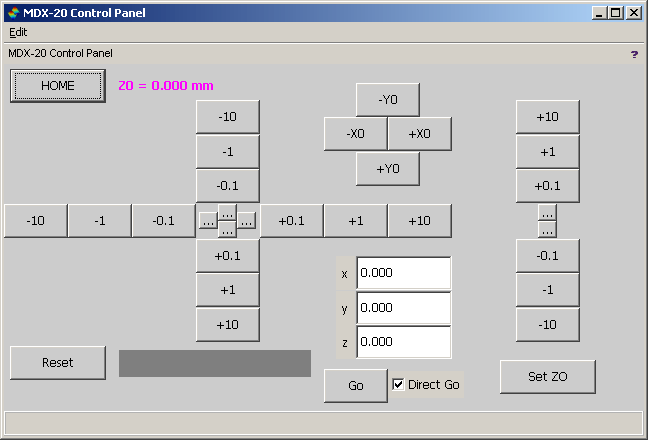Click right '...' button in center cross
This screenshot has width=648, height=440.
pyautogui.click(x=246, y=221)
